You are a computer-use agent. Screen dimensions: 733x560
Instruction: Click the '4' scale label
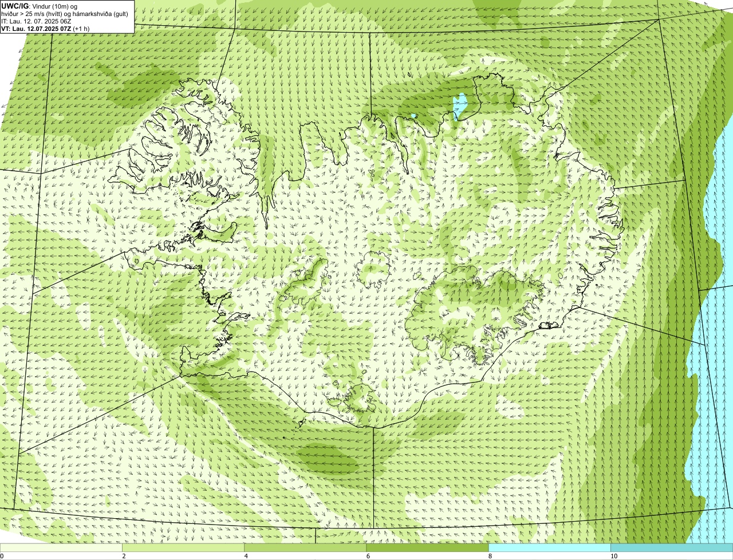[x=246, y=556]
